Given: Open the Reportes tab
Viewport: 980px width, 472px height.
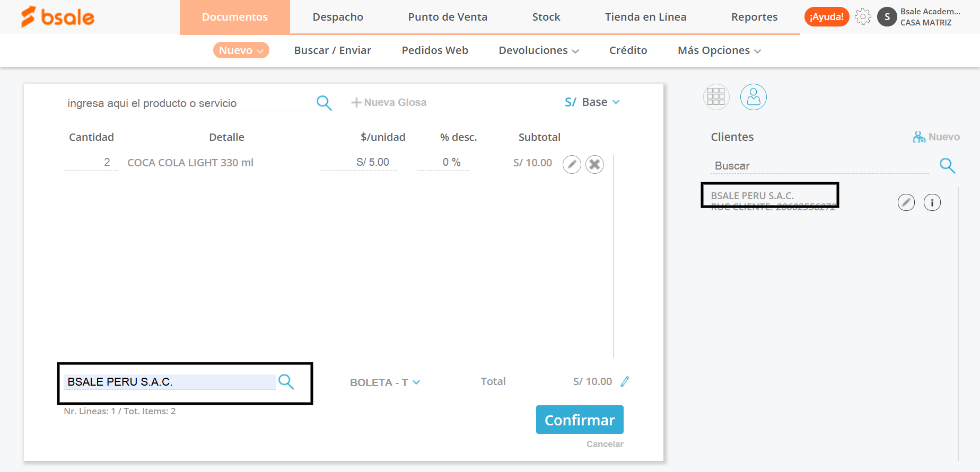Looking at the screenshot, I should pos(754,17).
